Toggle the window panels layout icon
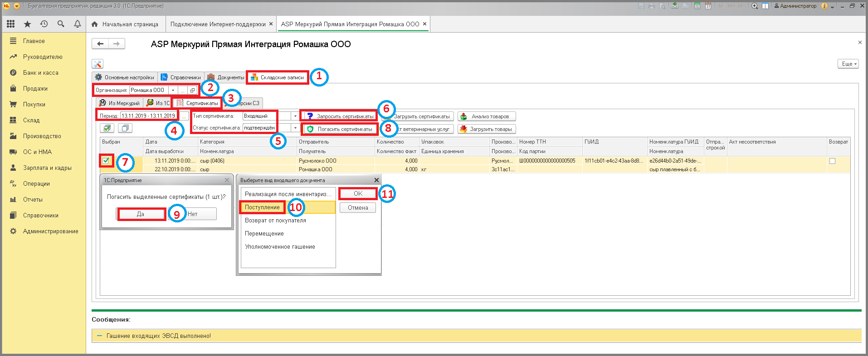868x356 pixels. tap(766, 6)
